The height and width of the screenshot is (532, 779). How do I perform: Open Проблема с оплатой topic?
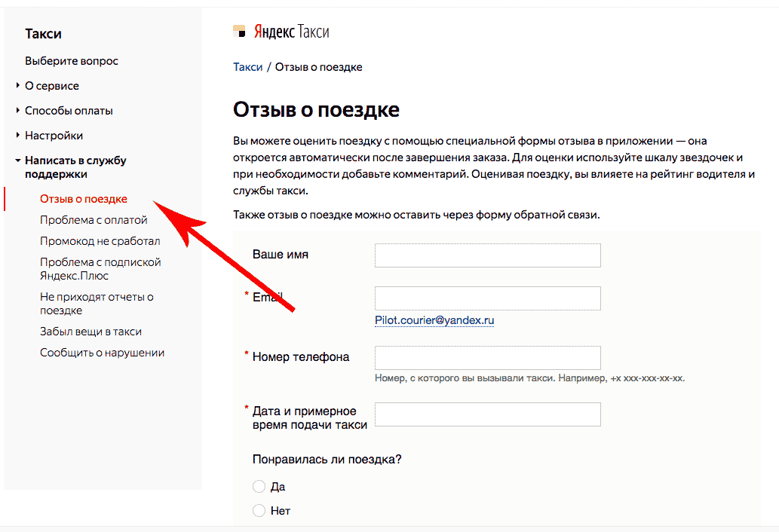point(94,220)
